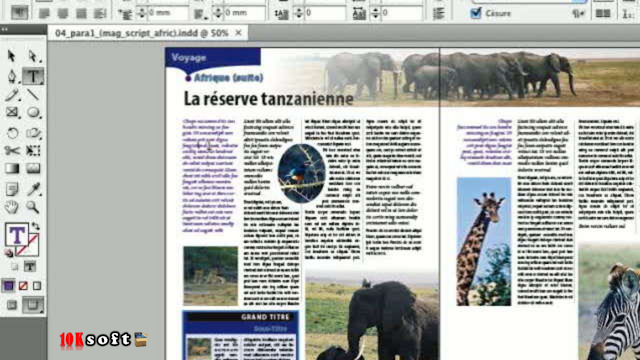Close the 04_para1 document tab

tap(238, 33)
